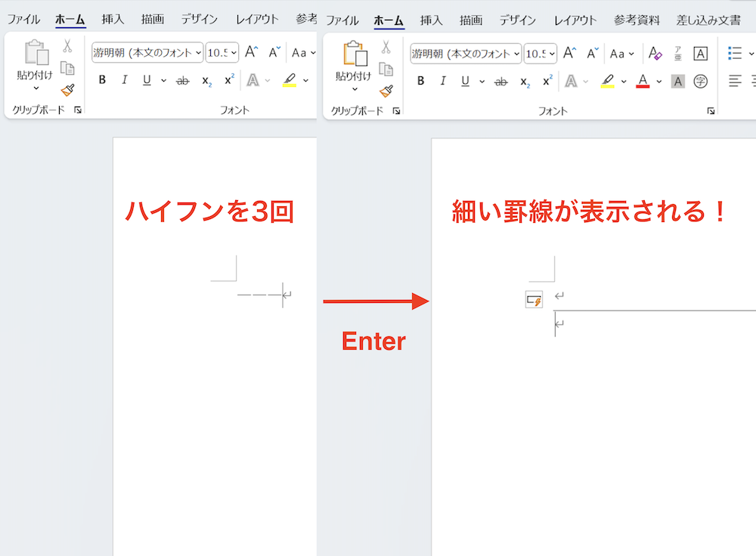Click Superscript in right window
Viewport: 756px width, 556px height.
547,81
